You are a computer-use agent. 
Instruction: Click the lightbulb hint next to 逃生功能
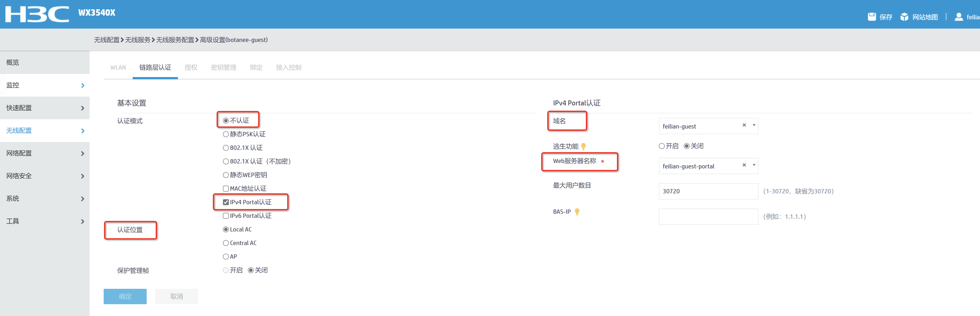point(583,146)
